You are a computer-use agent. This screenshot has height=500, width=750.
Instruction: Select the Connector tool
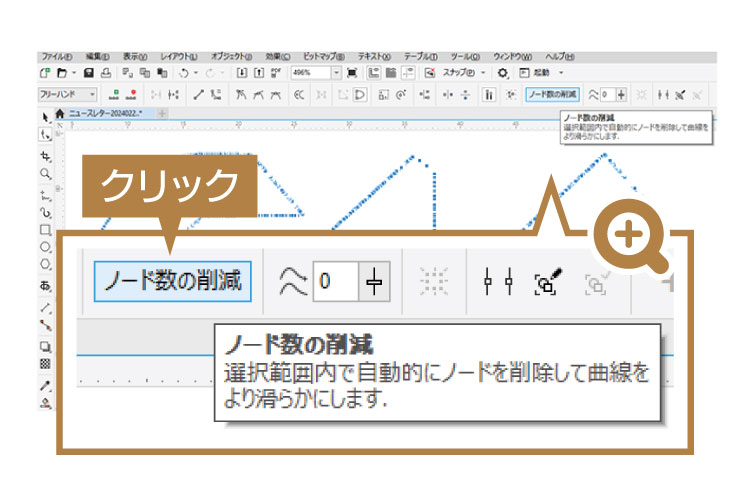[45, 325]
